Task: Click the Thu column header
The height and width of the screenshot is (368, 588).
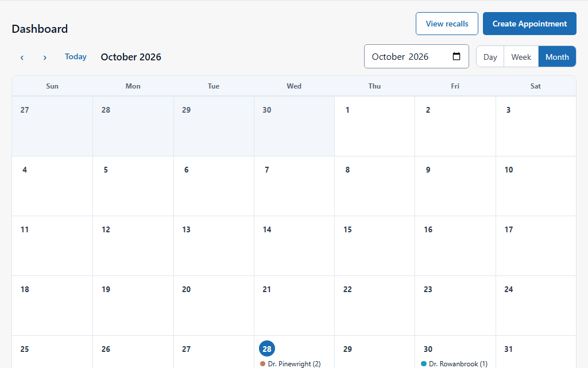Action: click(x=374, y=86)
